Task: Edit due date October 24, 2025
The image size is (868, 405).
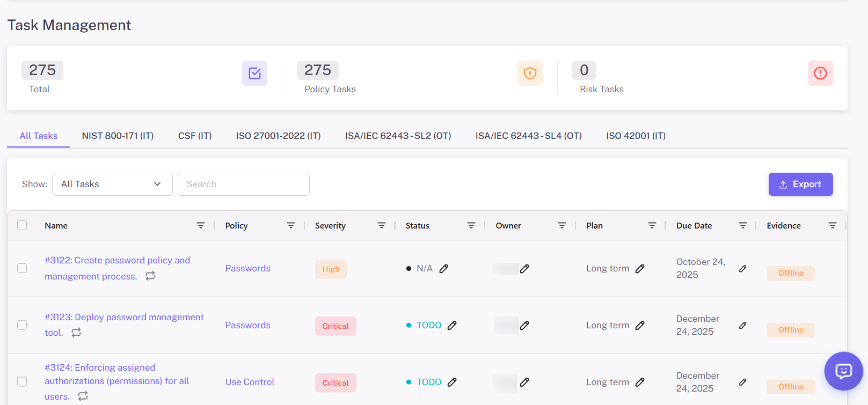Action: tap(742, 269)
